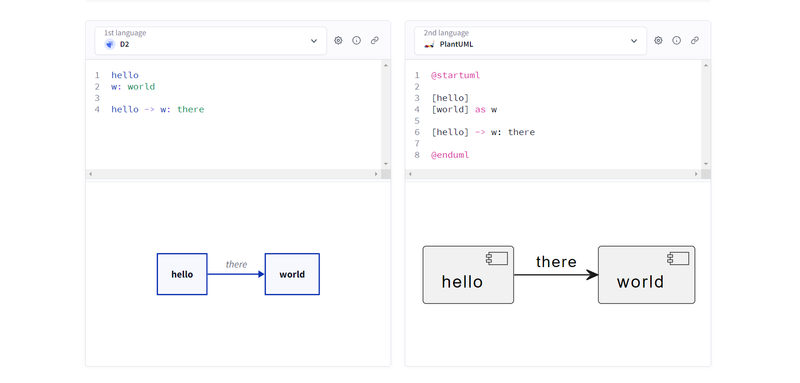Screen dimensions: 800x383
Task: Click the D2 editor scroll right arrow
Action: (x=376, y=174)
